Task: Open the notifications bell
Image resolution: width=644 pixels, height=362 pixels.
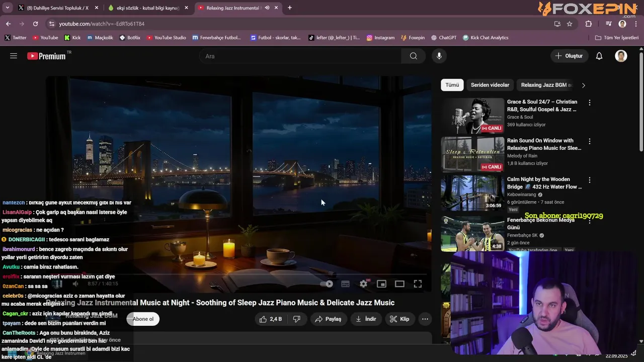Action: [x=599, y=56]
